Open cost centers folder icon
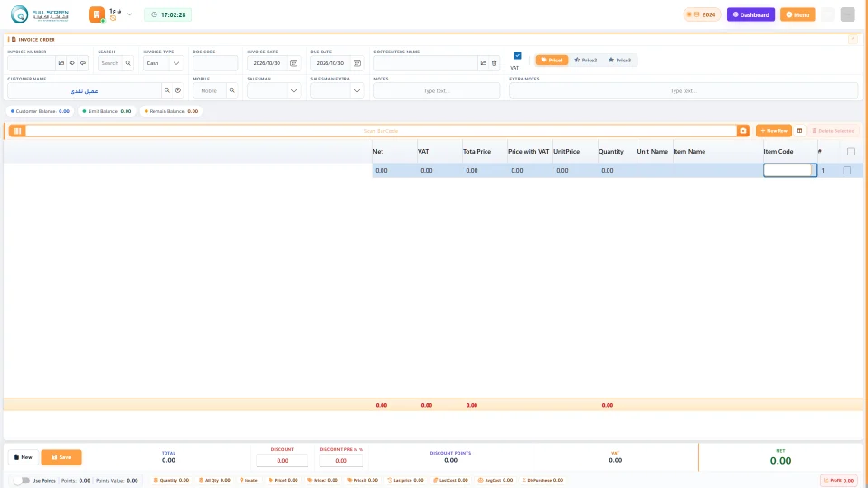The image size is (868, 488). click(x=483, y=63)
